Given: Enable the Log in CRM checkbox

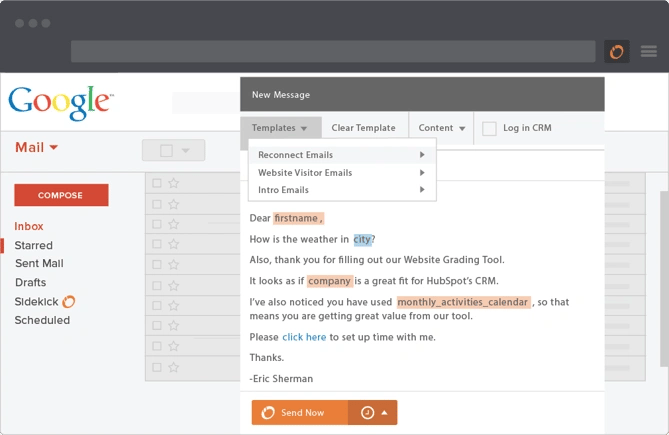Looking at the screenshot, I should pos(489,128).
